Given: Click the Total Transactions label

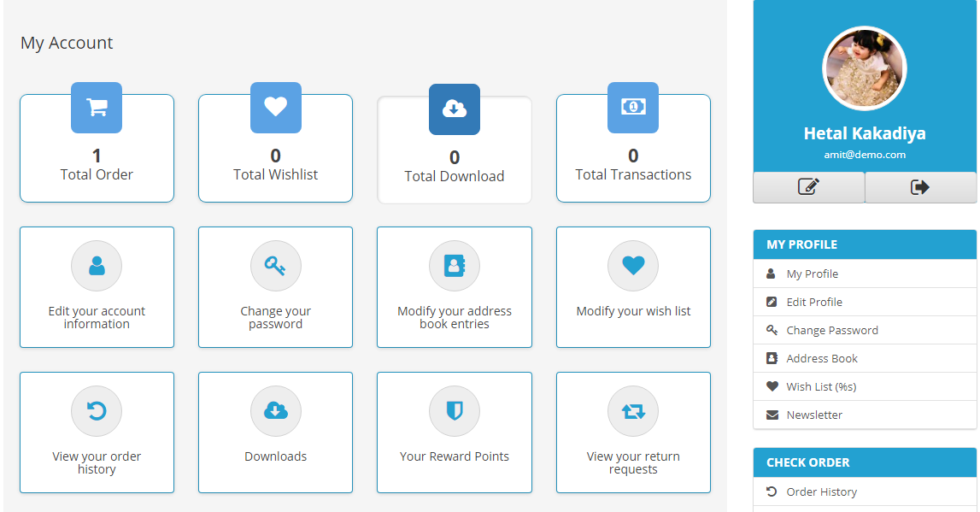Looking at the screenshot, I should (x=633, y=174).
